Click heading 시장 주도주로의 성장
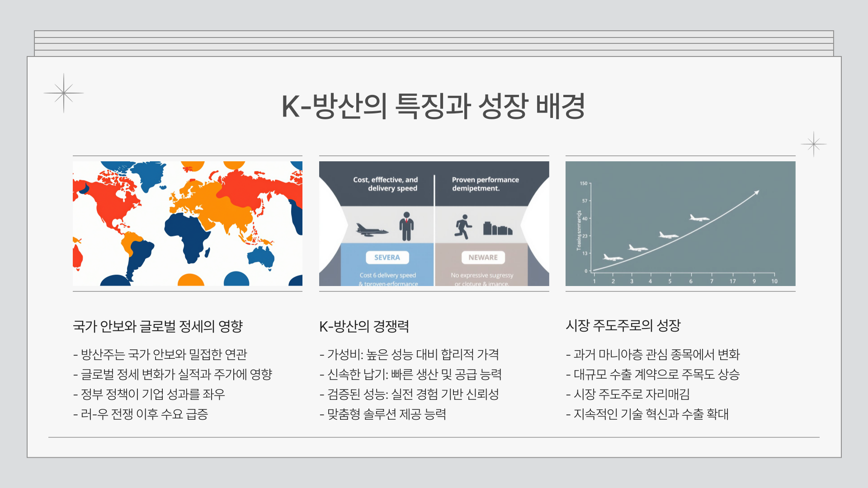 [x=623, y=325]
